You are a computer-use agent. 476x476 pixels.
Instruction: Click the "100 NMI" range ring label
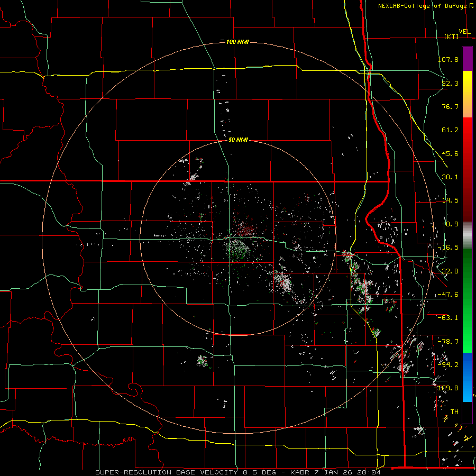237,42
